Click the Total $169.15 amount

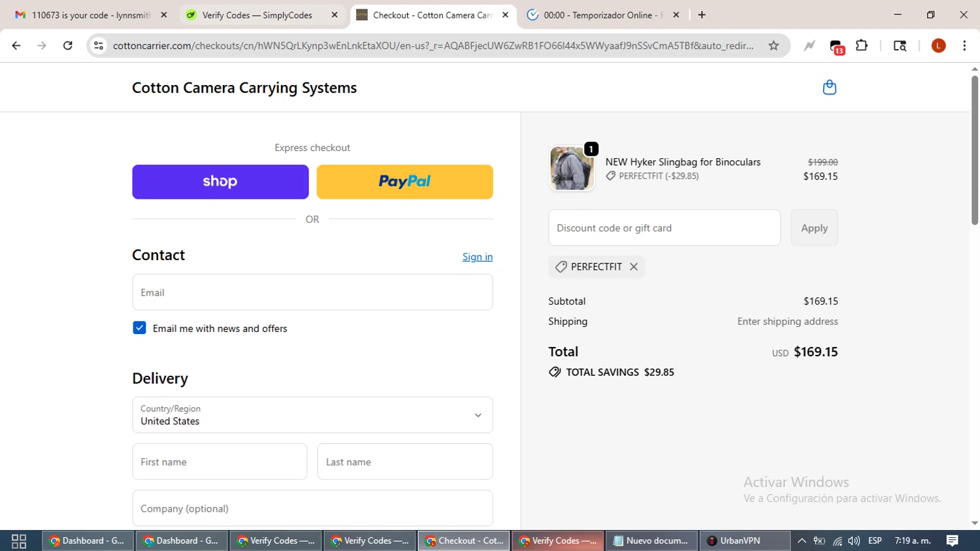(815, 352)
